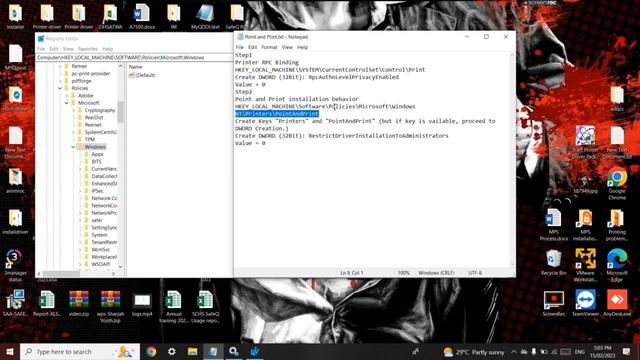Click the Registry Editor address bar

[x=134, y=58]
